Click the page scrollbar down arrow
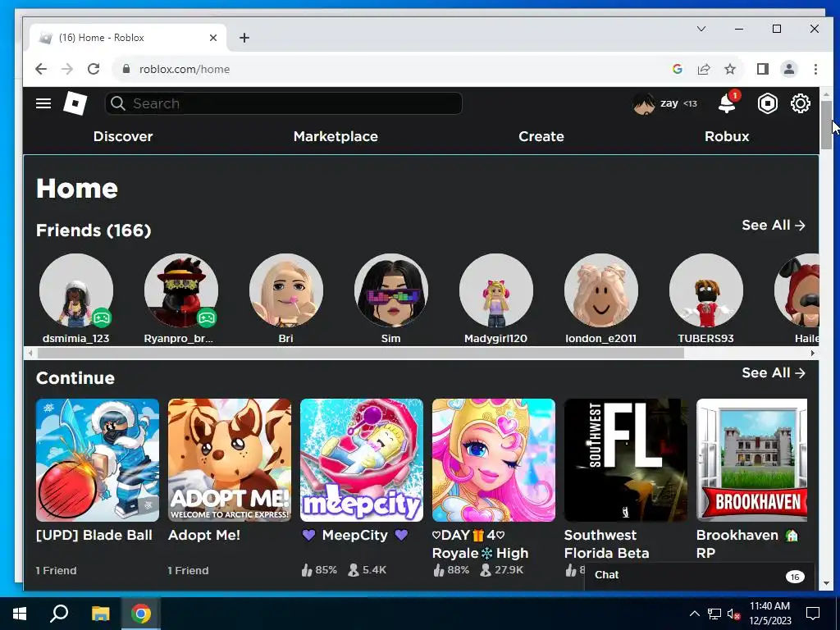This screenshot has width=840, height=630. pos(826,583)
